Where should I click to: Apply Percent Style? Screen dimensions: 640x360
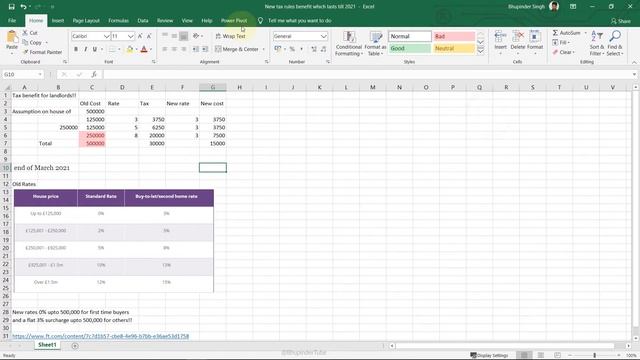coord(292,49)
